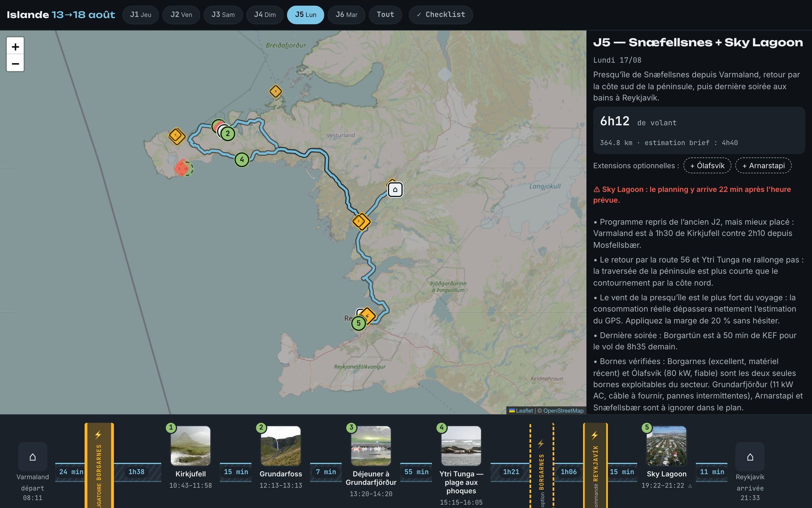Click the Islande 13→18 août title
Image resolution: width=812 pixels, height=508 pixels.
(x=61, y=15)
